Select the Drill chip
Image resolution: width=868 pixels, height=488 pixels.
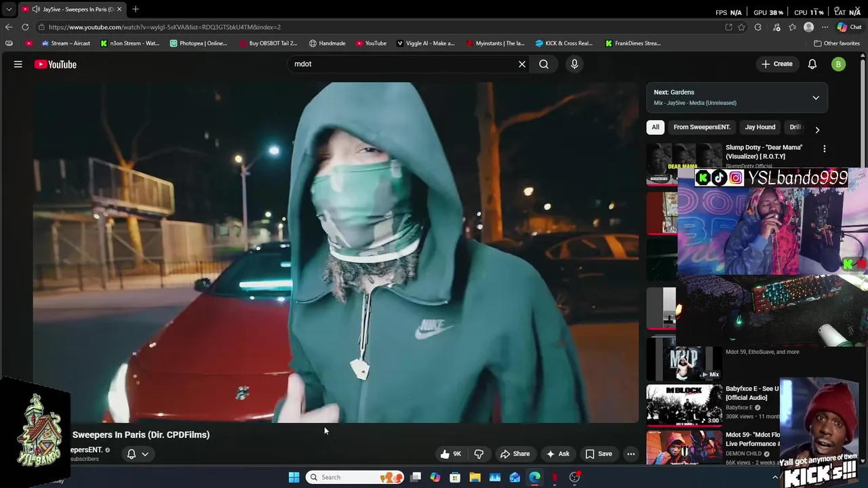click(795, 127)
